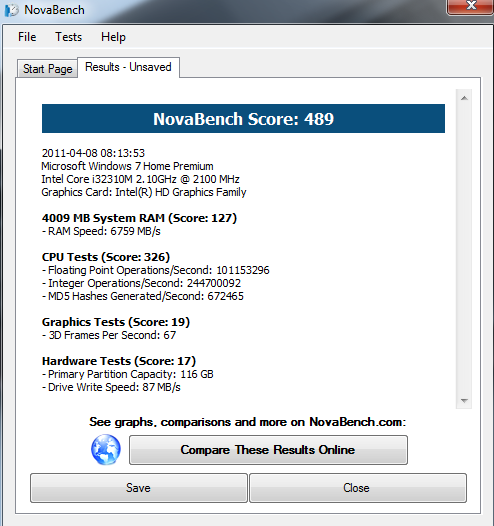This screenshot has height=526, width=494.
Task: Click the blue globe icon
Action: point(106,450)
